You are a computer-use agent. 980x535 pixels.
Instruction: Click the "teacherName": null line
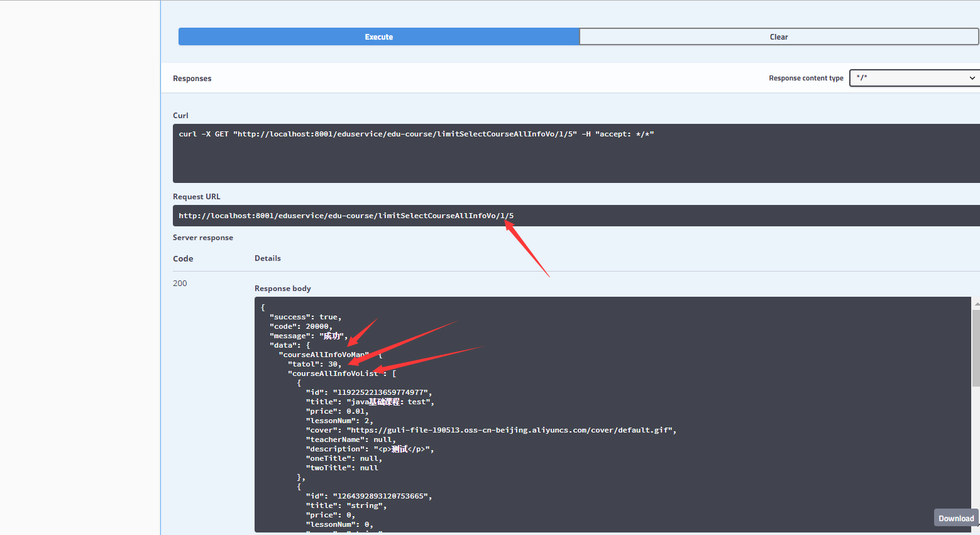(x=351, y=439)
